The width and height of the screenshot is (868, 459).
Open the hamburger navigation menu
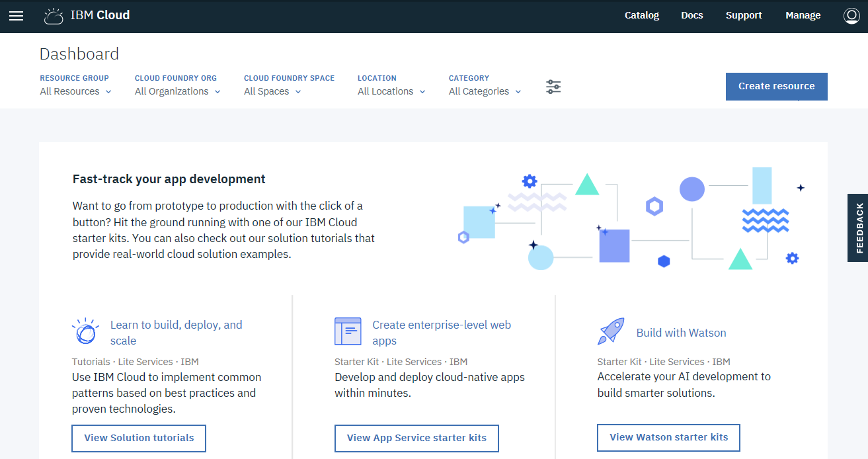(x=16, y=16)
